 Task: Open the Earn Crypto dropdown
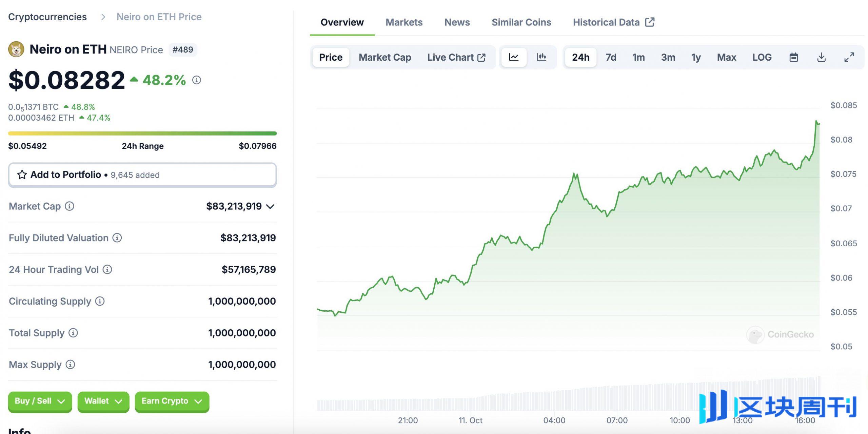(172, 401)
